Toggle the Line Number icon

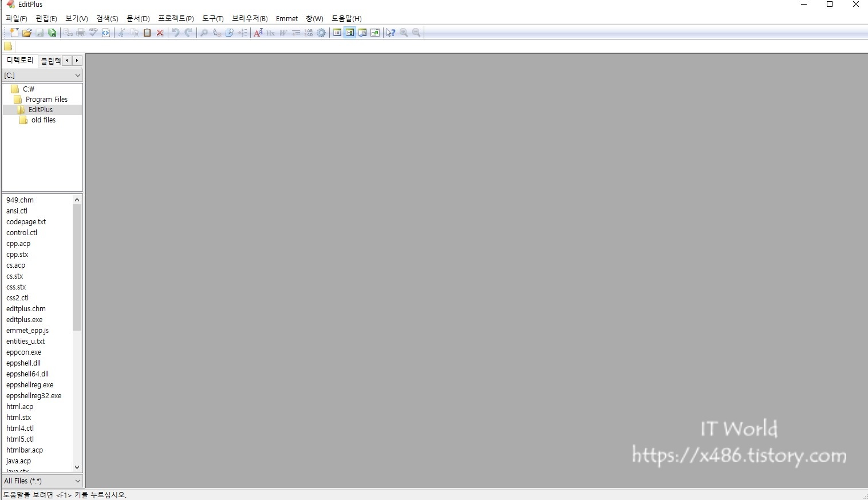[309, 33]
